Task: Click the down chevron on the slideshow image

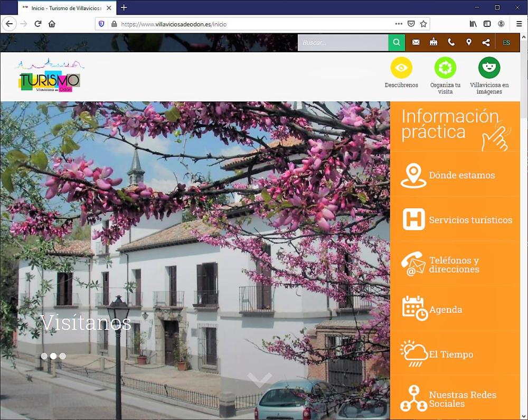Action: [260, 379]
